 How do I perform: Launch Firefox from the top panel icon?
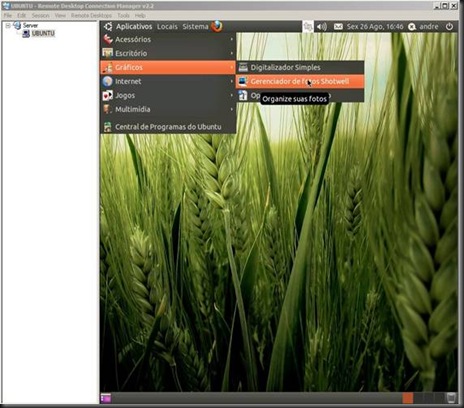[217, 26]
